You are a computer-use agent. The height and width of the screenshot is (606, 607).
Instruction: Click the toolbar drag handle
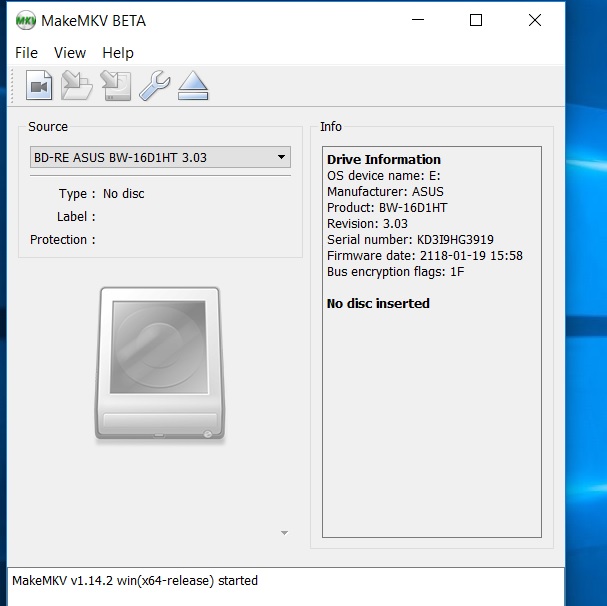tap(12, 86)
